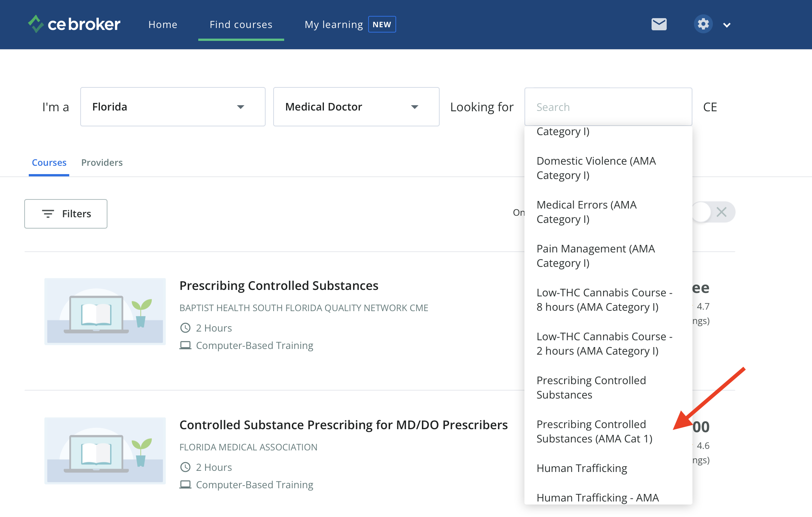
Task: Open the Florida state dropdown
Action: pyautogui.click(x=173, y=107)
